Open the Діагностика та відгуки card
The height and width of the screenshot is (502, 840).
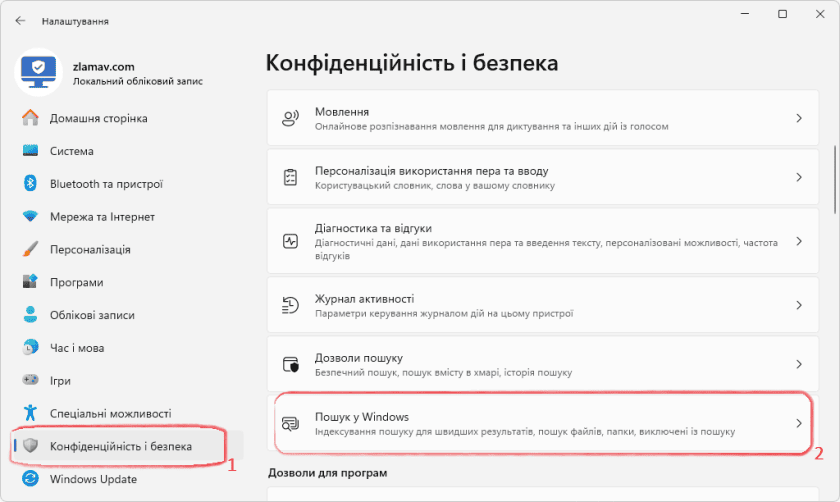pos(543,241)
